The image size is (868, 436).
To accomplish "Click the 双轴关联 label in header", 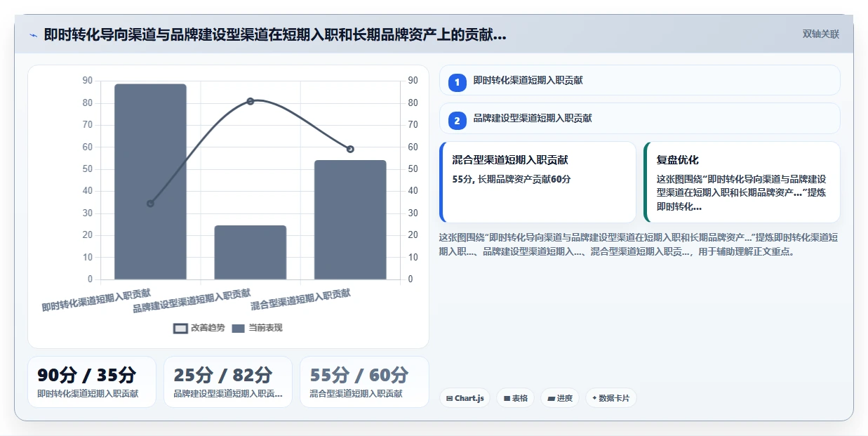I will click(x=821, y=34).
